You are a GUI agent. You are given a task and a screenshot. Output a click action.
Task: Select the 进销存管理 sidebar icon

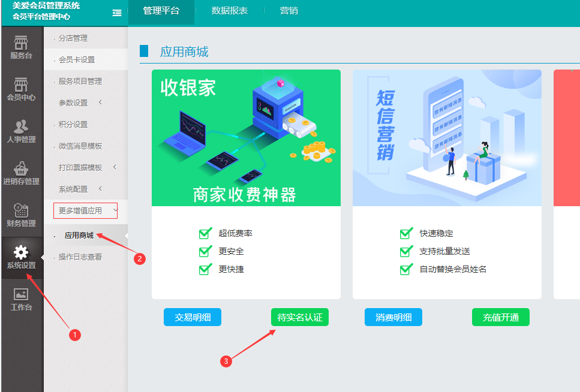click(22, 171)
